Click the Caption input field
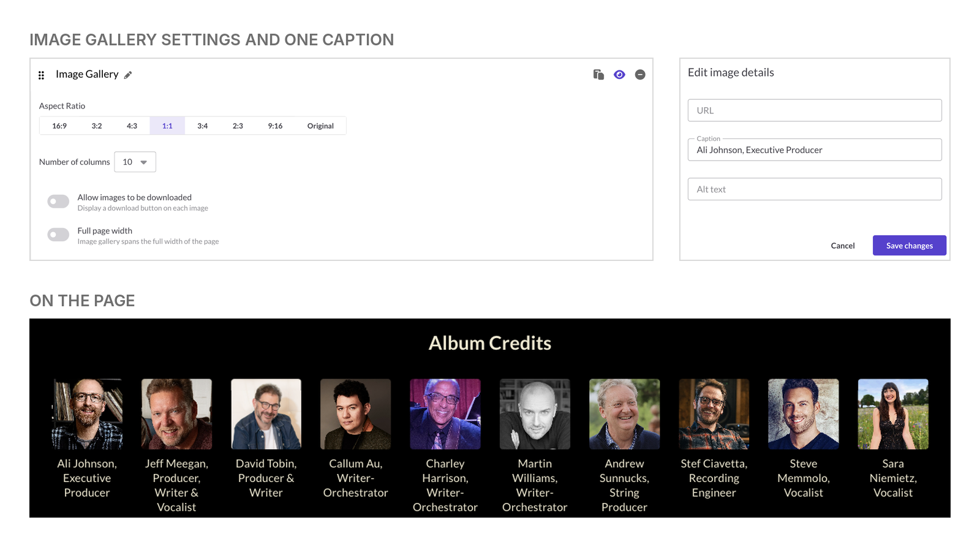This screenshot has height=547, width=980. [815, 149]
